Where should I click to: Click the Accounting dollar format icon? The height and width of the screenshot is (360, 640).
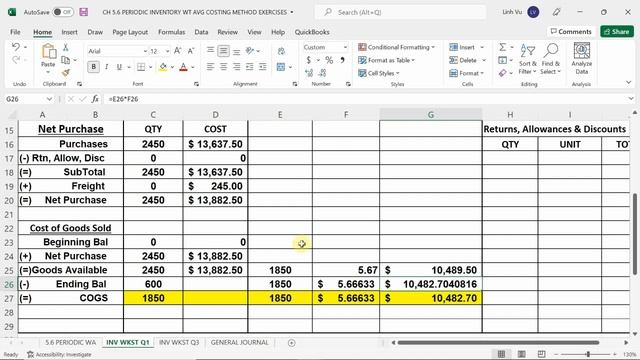[309, 60]
